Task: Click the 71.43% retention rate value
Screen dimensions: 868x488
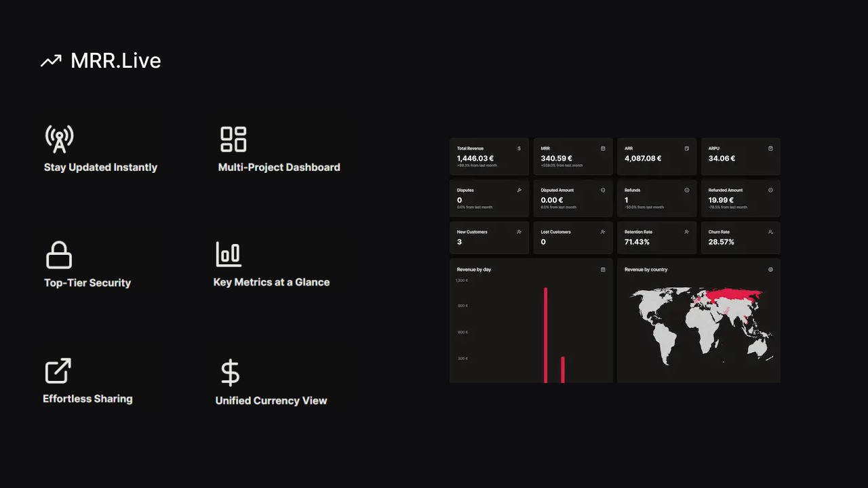Action: point(637,242)
